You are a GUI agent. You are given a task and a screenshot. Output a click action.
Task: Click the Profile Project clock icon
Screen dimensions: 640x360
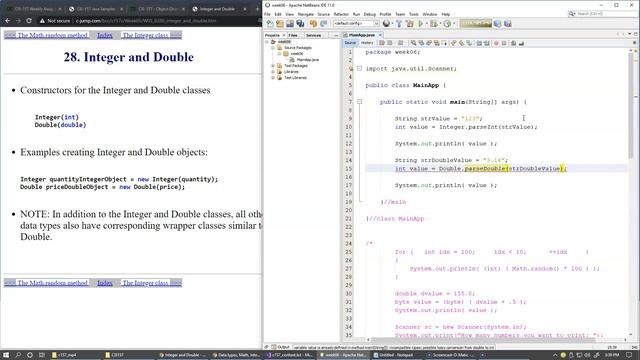(x=447, y=24)
